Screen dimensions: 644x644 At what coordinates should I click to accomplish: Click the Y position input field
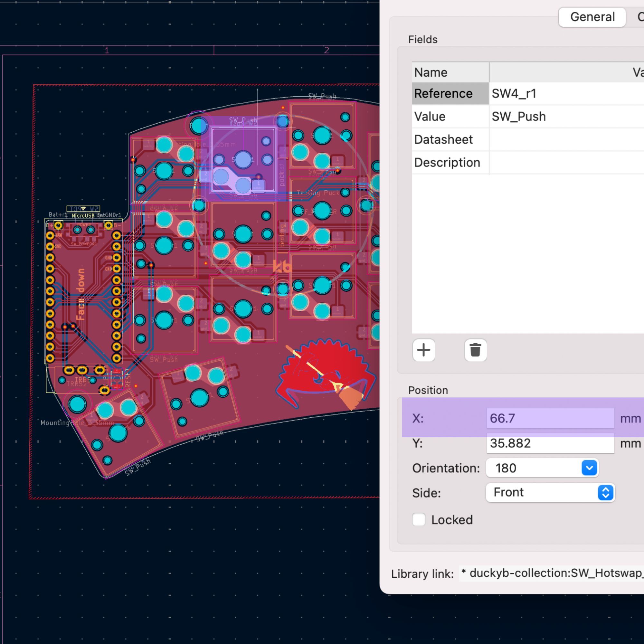pos(550,443)
